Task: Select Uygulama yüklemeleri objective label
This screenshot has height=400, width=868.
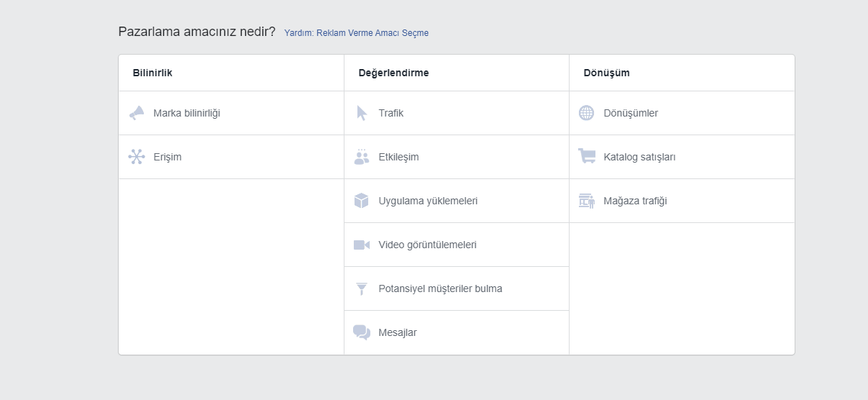Action: [429, 201]
